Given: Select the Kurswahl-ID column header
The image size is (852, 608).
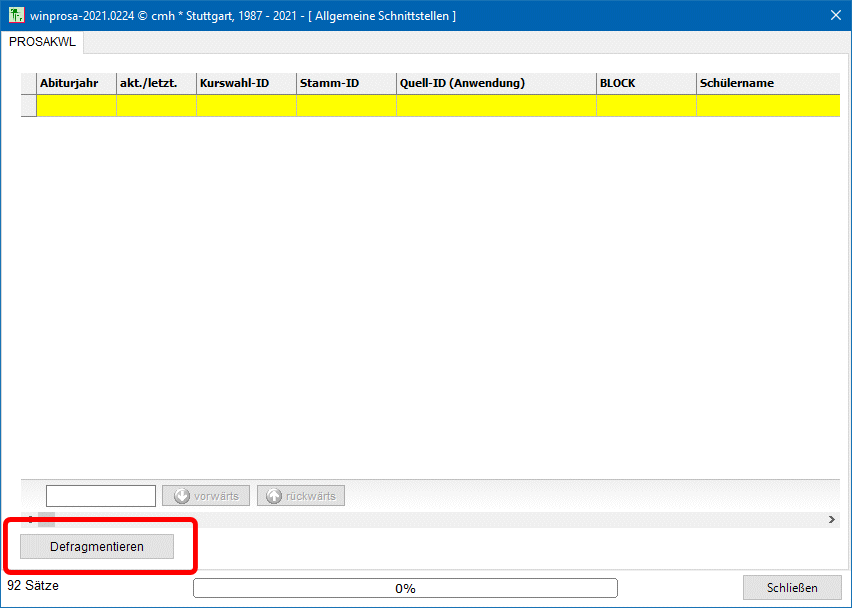Looking at the screenshot, I should 246,83.
